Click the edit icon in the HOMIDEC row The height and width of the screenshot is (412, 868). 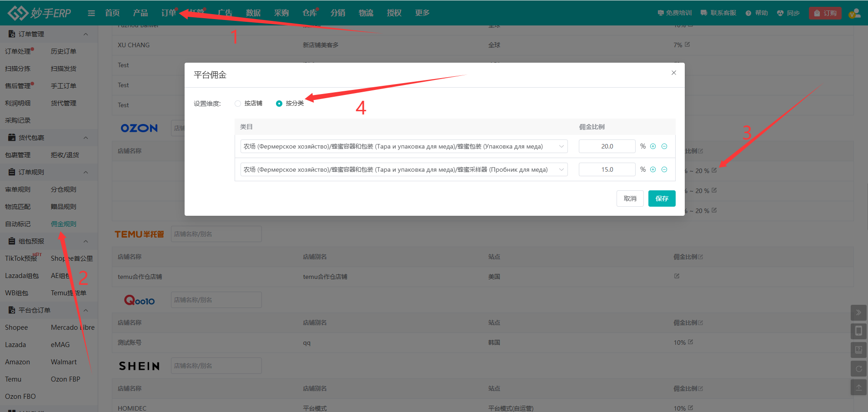691,407
